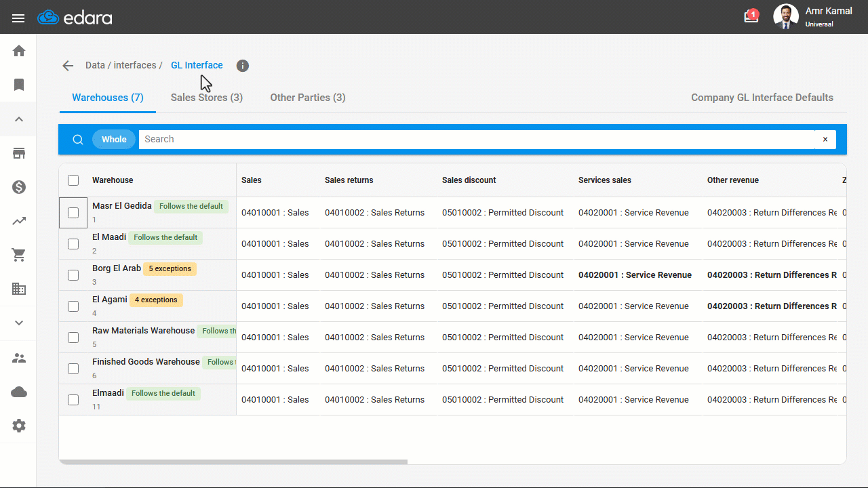Viewport: 868px width, 488px height.
Task: Open the dollar sign sidebar icon
Action: (x=19, y=187)
